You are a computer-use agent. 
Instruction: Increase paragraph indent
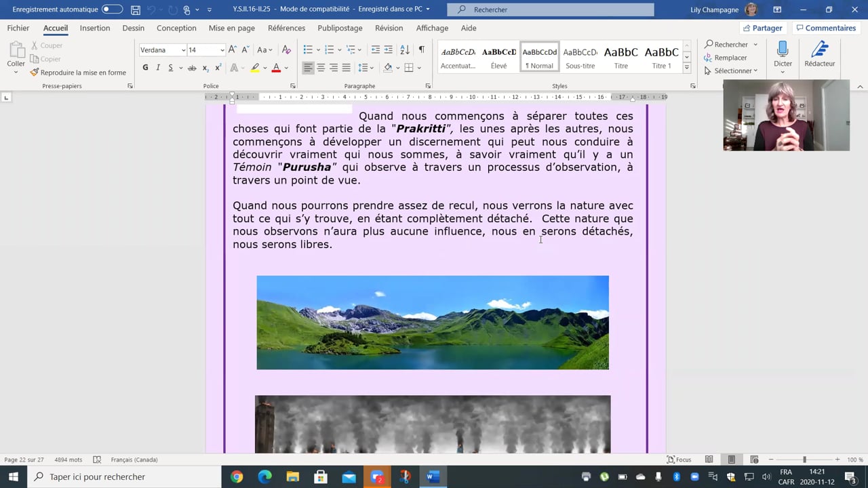tap(388, 49)
